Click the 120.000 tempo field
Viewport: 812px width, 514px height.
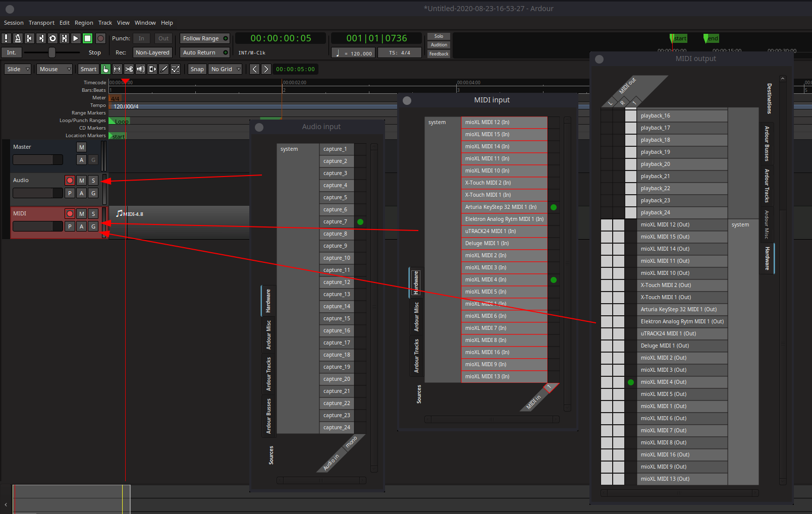coord(353,53)
